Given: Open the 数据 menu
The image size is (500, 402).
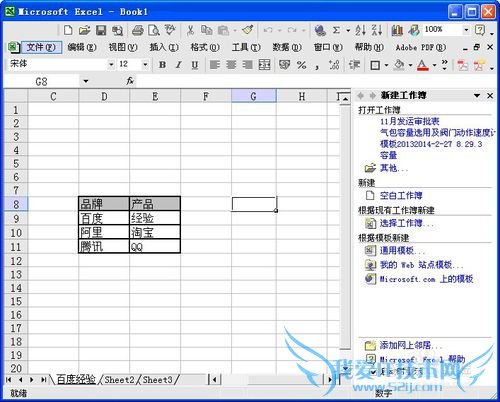Looking at the screenshot, I should (x=287, y=47).
